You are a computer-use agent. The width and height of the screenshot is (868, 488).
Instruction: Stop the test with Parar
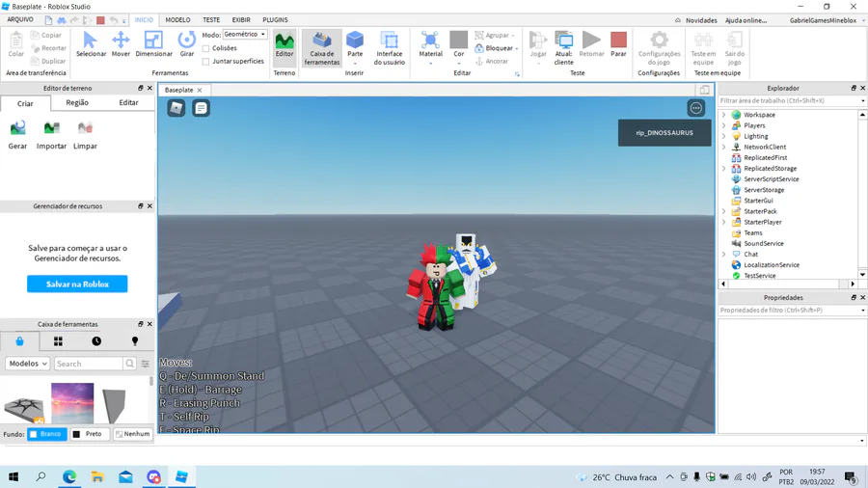pos(618,44)
